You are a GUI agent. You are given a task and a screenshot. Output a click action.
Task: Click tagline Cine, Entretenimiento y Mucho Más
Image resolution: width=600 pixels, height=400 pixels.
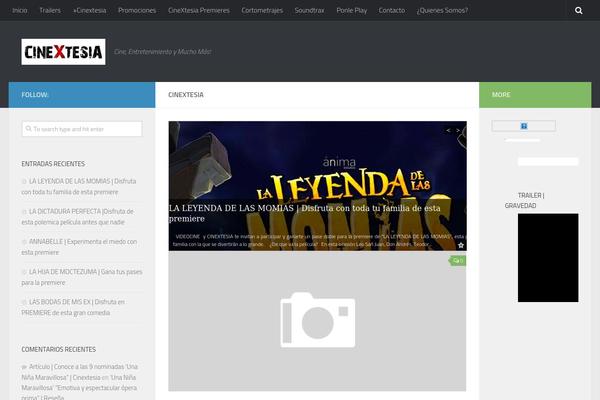(163, 52)
